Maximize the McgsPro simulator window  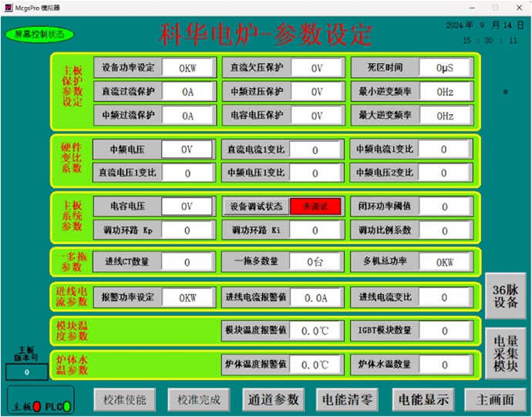coord(495,6)
